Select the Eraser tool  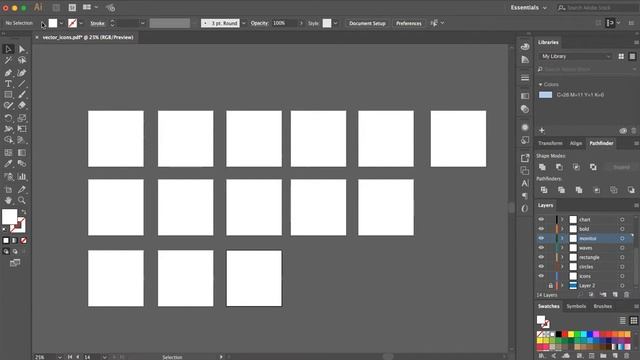pos(22,105)
